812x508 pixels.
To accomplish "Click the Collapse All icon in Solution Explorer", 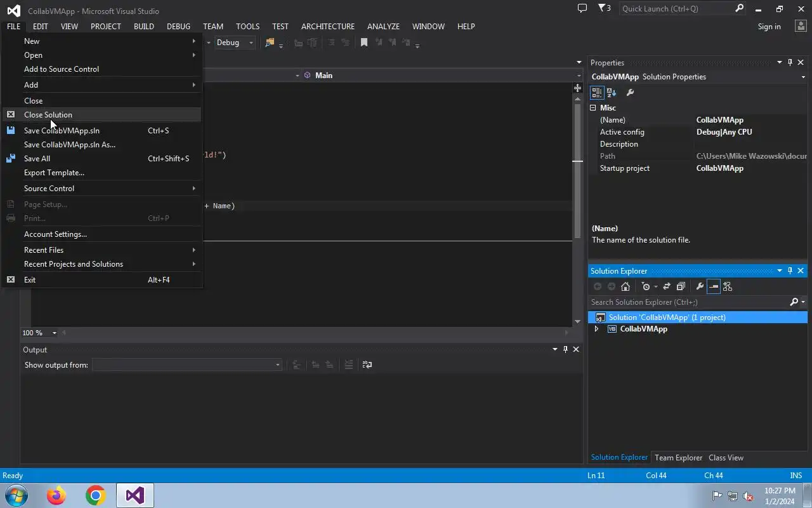I will click(681, 286).
